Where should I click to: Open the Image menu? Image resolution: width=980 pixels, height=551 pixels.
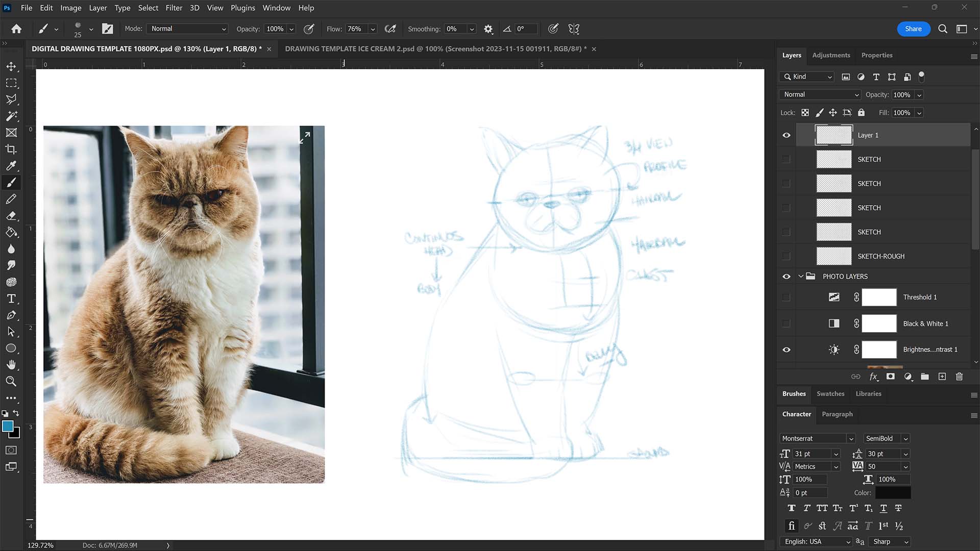pyautogui.click(x=71, y=8)
